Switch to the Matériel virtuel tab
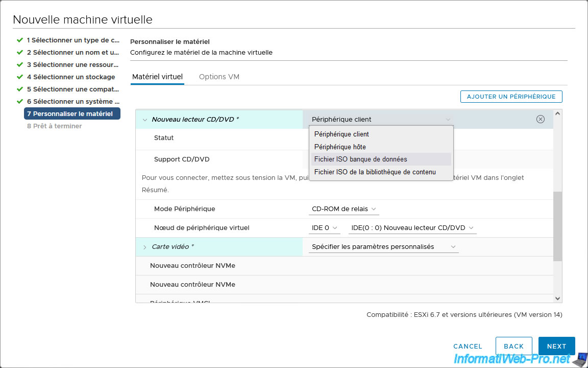This screenshot has height=368, width=588. click(157, 77)
